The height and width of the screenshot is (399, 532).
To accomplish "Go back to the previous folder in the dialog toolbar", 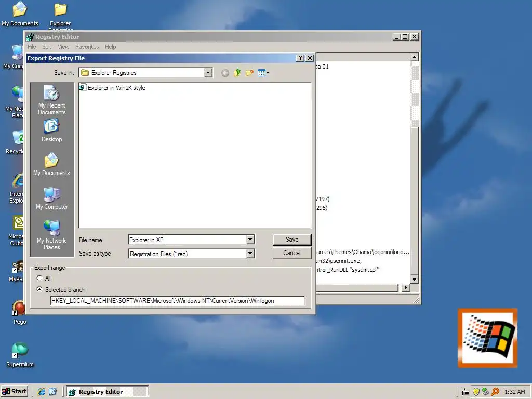I will tap(225, 73).
